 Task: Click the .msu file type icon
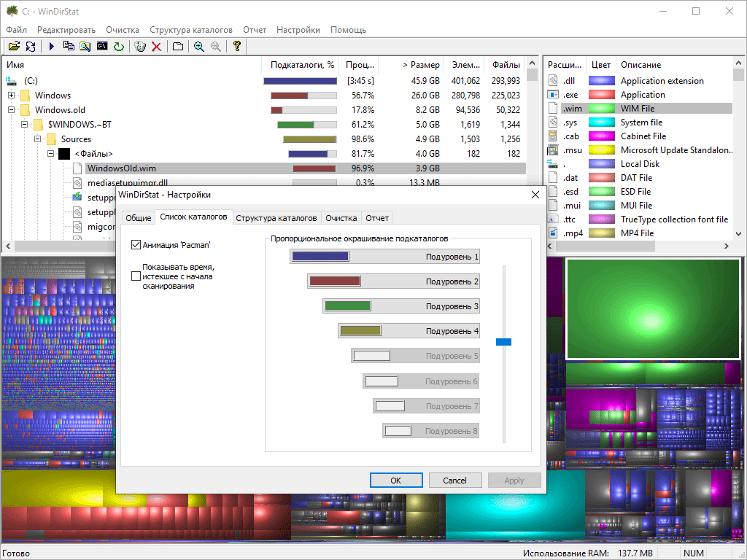tap(553, 150)
